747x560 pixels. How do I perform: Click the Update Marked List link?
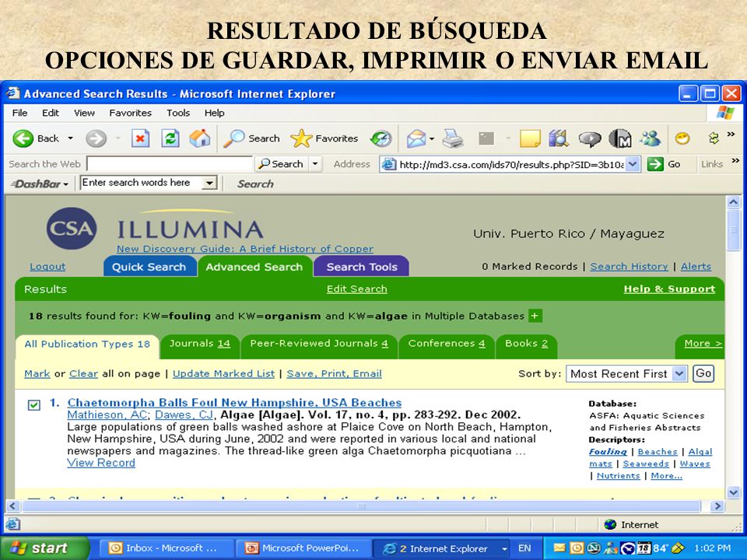(x=223, y=374)
